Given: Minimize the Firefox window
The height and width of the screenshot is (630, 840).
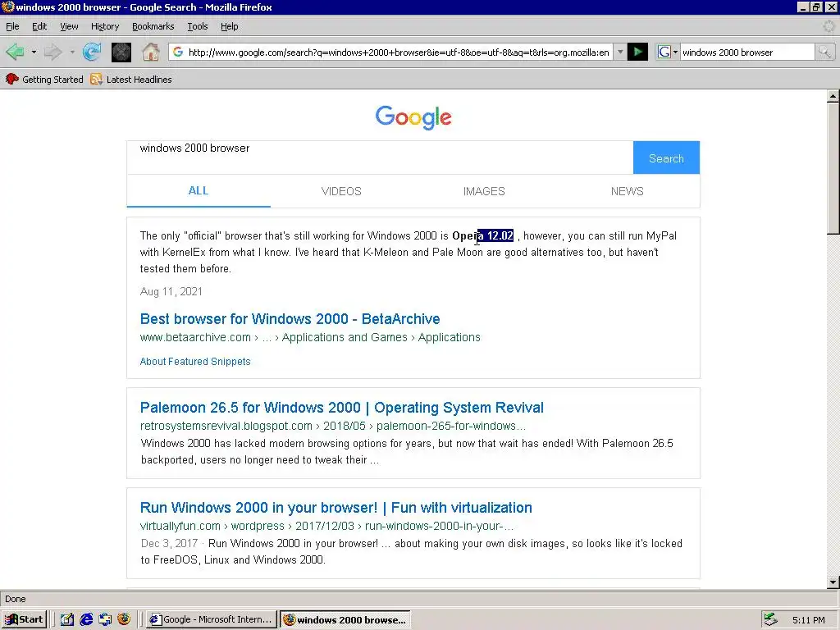Looking at the screenshot, I should click(x=802, y=7).
